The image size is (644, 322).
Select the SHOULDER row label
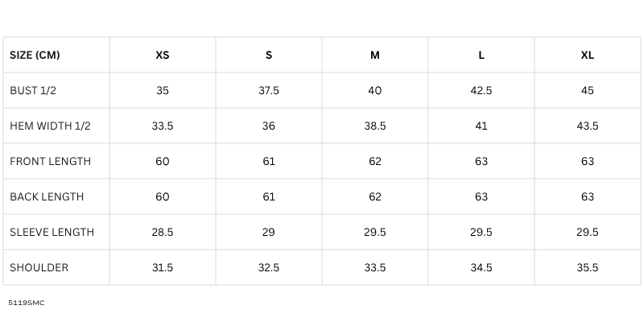point(39,268)
